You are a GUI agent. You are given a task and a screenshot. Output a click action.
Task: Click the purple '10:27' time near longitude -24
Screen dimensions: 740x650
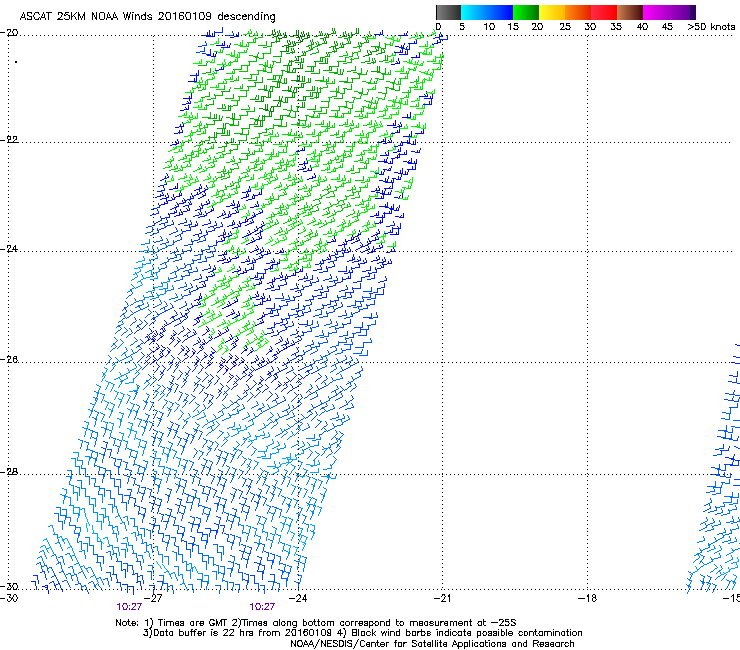262,607
